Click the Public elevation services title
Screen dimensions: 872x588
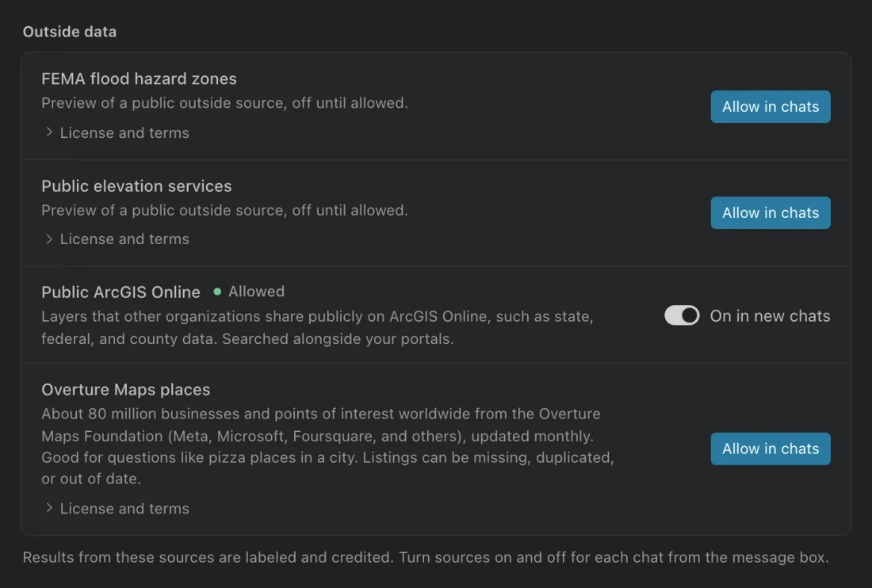click(136, 186)
